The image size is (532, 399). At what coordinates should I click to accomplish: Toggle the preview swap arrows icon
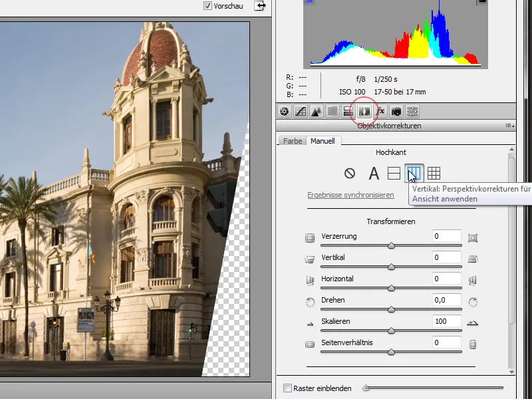coord(260,6)
